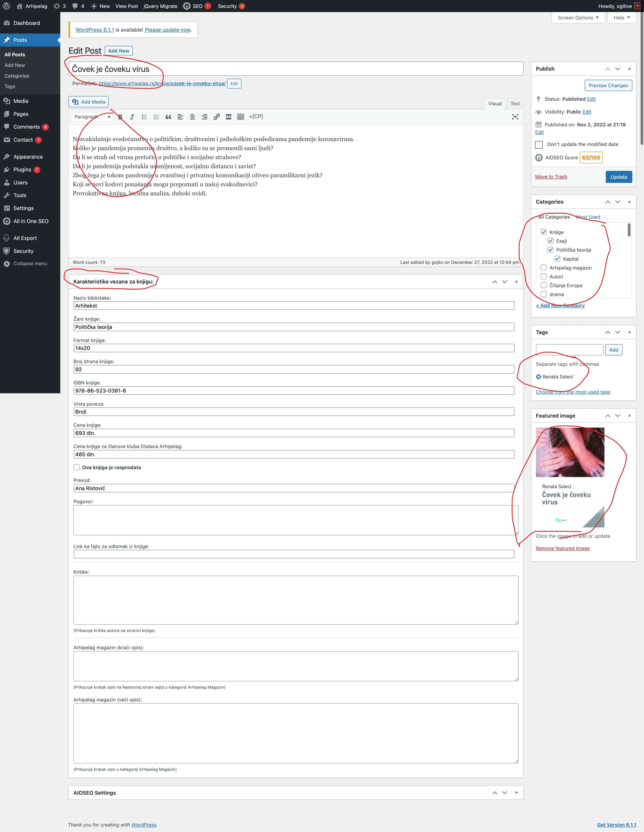Viewport: 644px width, 832px height.
Task: Open the Most Used categories tab
Action: [588, 217]
